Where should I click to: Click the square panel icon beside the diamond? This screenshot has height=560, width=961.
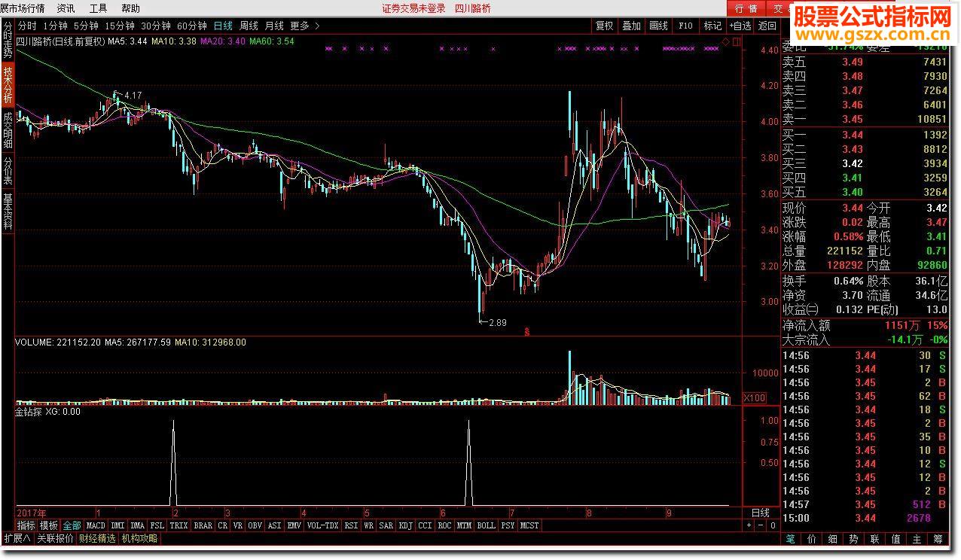(x=737, y=41)
